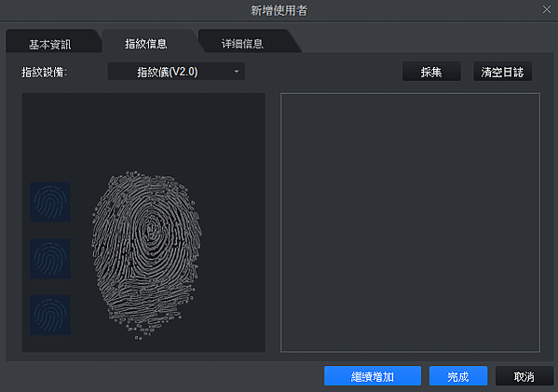Click the blue 繼续增加 button
Image resolution: width=558 pixels, height=392 pixels.
click(373, 376)
